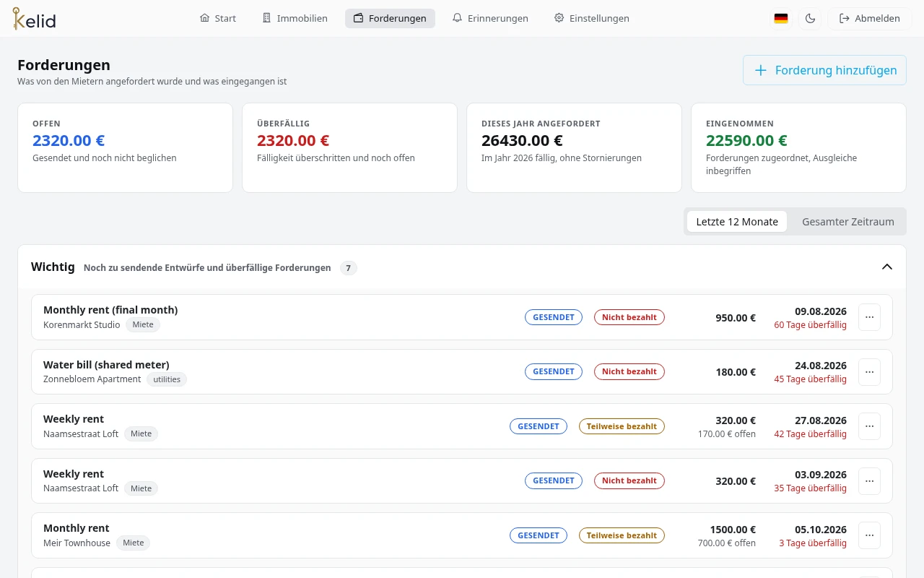Open options for Weekly rent due 27.08.2026

[869, 426]
